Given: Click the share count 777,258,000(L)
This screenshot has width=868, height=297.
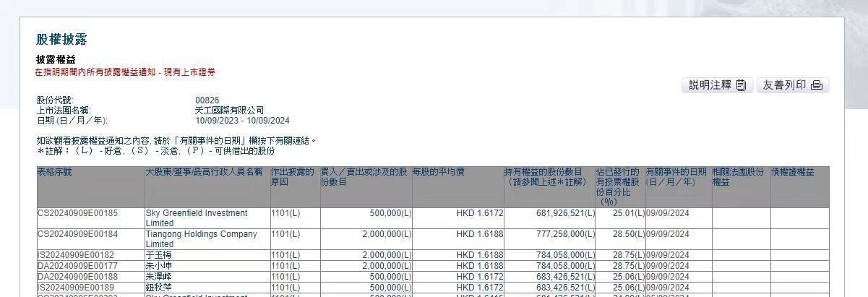Looking at the screenshot, I should click(x=565, y=234).
